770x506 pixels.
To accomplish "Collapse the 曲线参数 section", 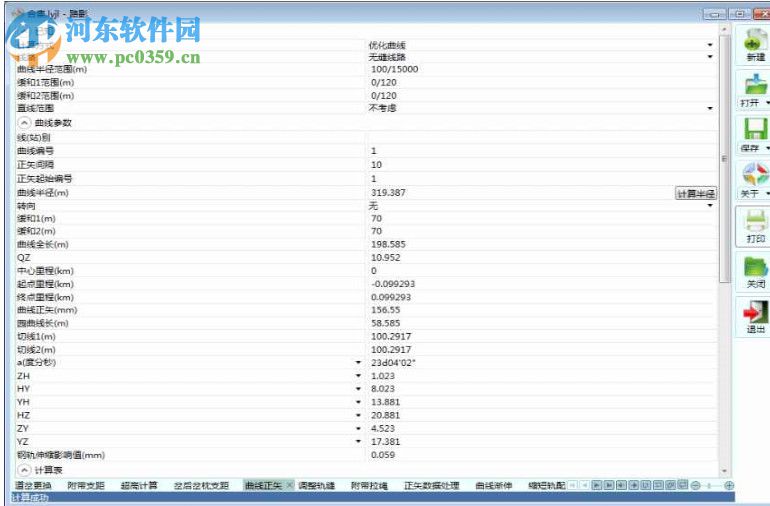I will 24,122.
